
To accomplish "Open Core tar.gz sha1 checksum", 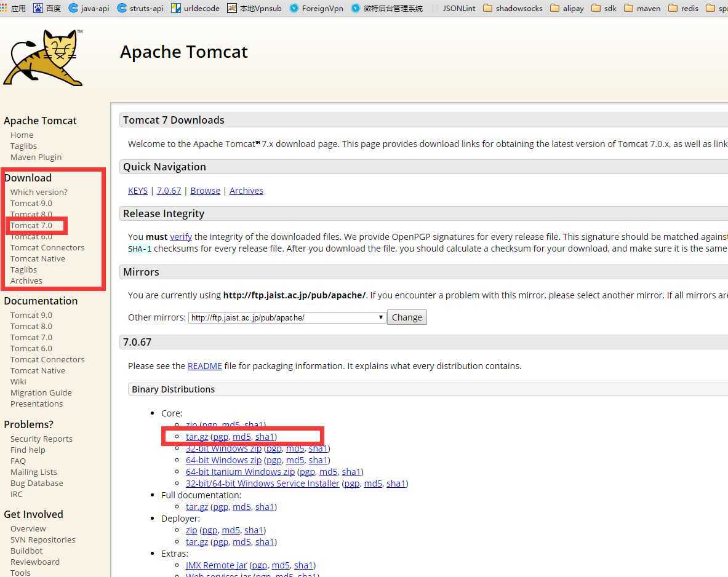I will (265, 437).
